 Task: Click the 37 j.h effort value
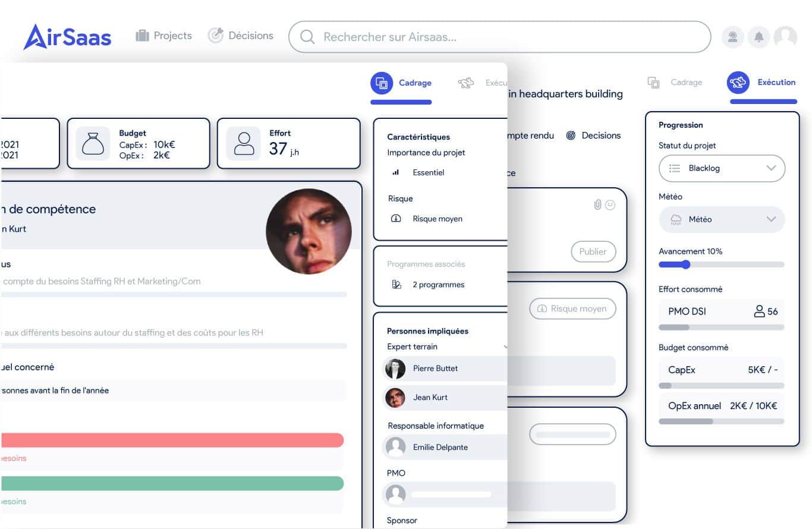(x=284, y=149)
